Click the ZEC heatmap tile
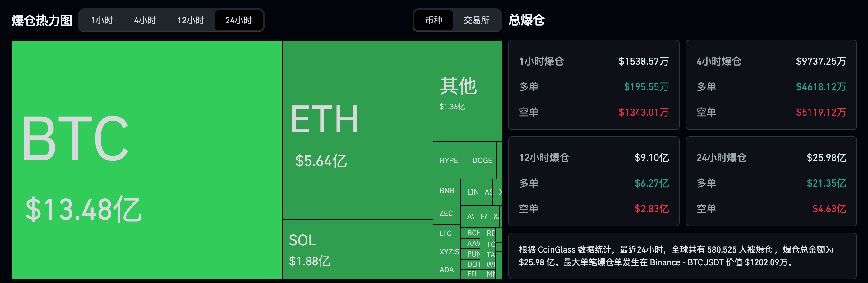 (x=446, y=213)
